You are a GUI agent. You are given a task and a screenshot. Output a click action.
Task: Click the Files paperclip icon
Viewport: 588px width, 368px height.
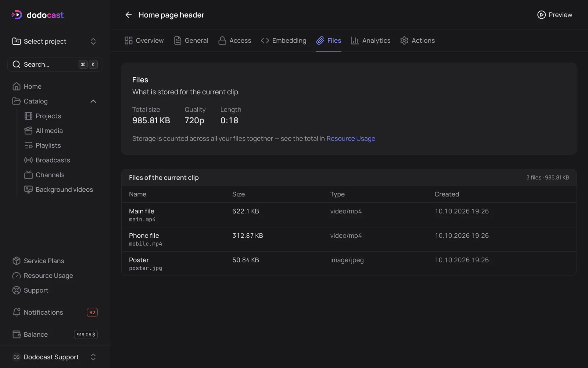(x=320, y=40)
